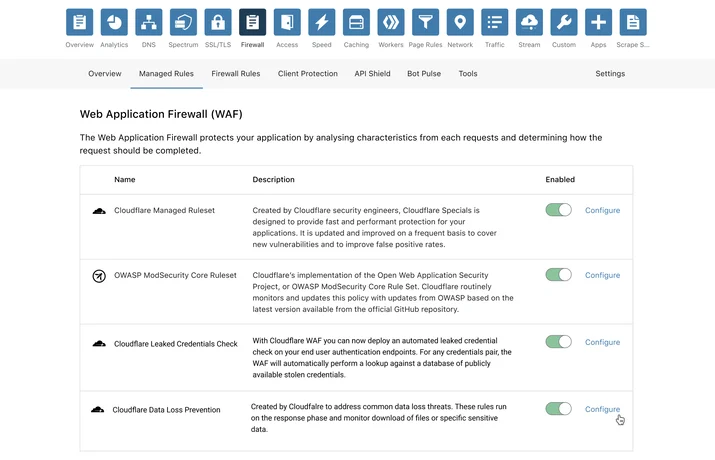The width and height of the screenshot is (715, 460).
Task: Configure the OWASP ModSecurity Core Ruleset
Action: click(602, 275)
